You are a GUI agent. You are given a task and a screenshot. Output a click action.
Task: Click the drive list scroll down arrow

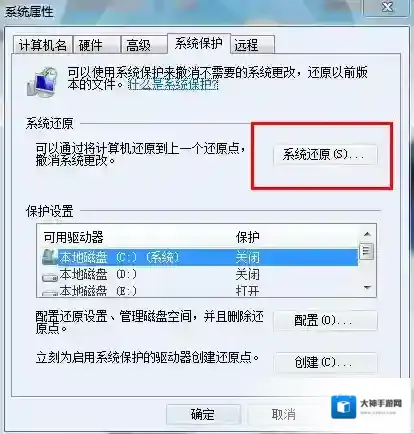pos(367,287)
